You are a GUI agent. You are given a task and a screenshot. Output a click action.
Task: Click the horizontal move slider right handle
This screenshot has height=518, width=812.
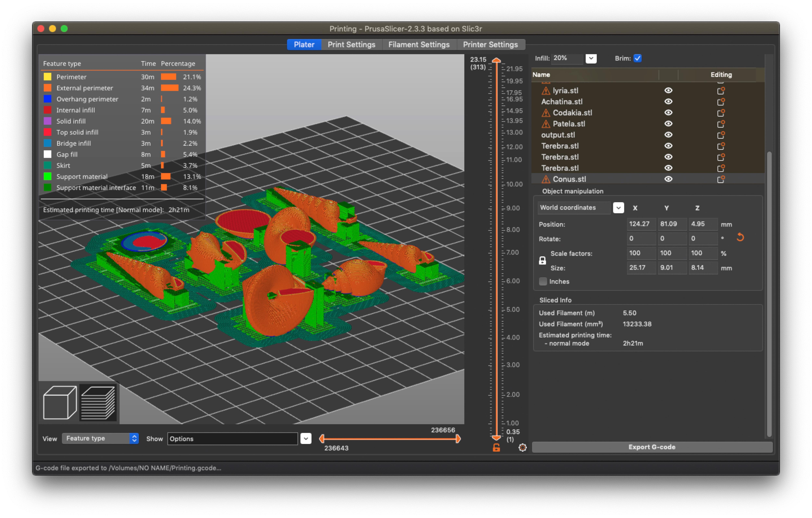pos(458,439)
